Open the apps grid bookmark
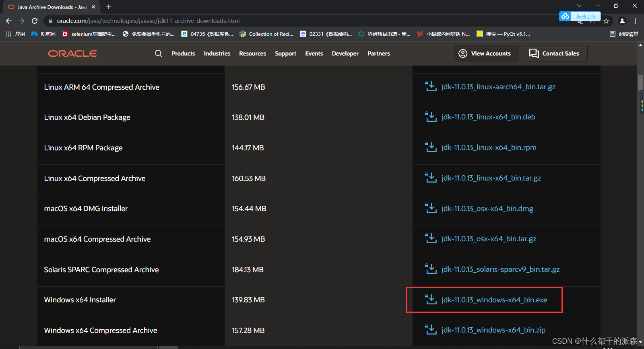The height and width of the screenshot is (349, 644). point(15,34)
